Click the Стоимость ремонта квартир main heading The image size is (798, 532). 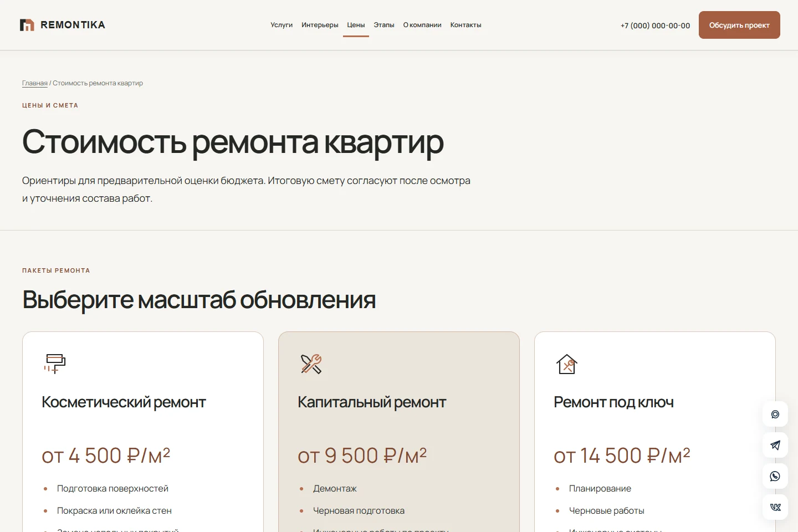[233, 142]
